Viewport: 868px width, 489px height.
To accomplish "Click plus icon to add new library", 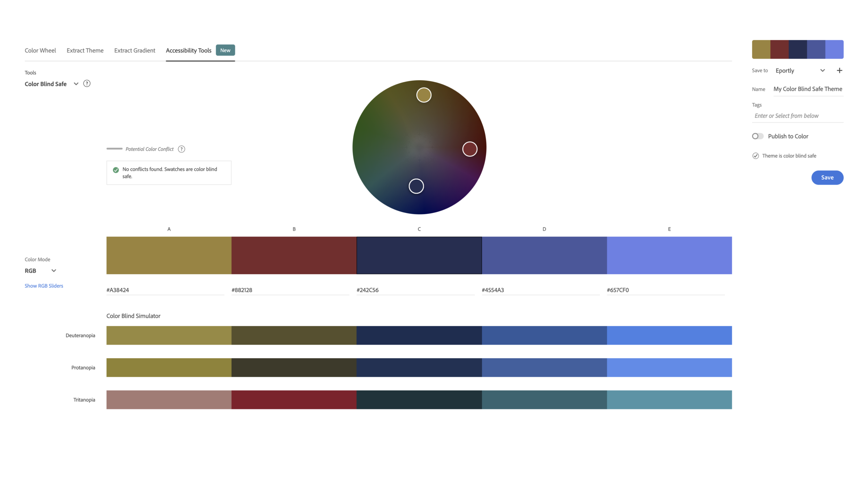I will pos(839,71).
